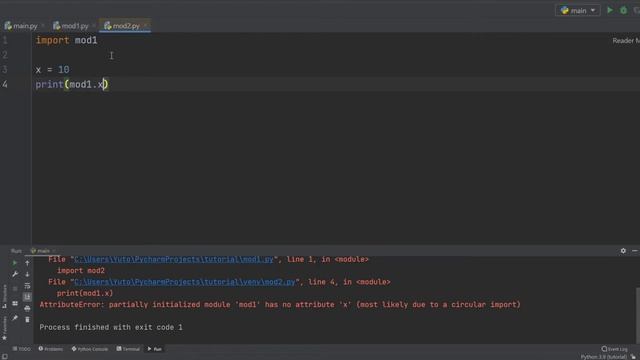Rerun main with the run panel's green arrow
640x360 pixels.
click(x=15, y=263)
